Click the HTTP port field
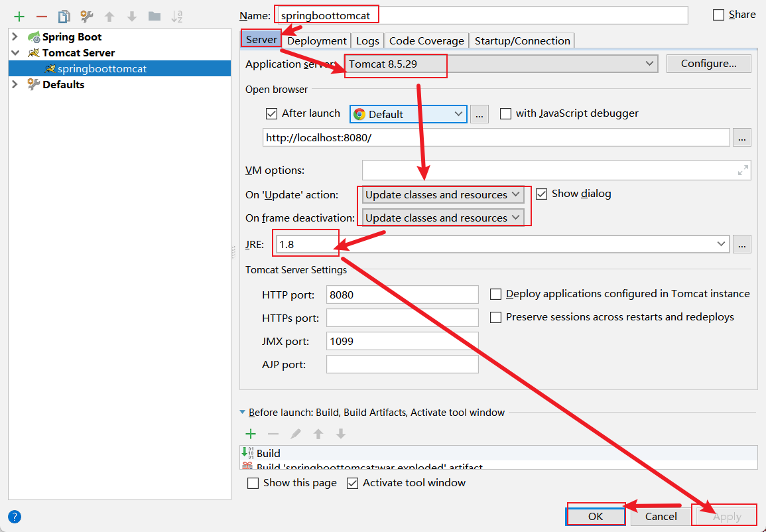The width and height of the screenshot is (766, 532). coord(402,295)
